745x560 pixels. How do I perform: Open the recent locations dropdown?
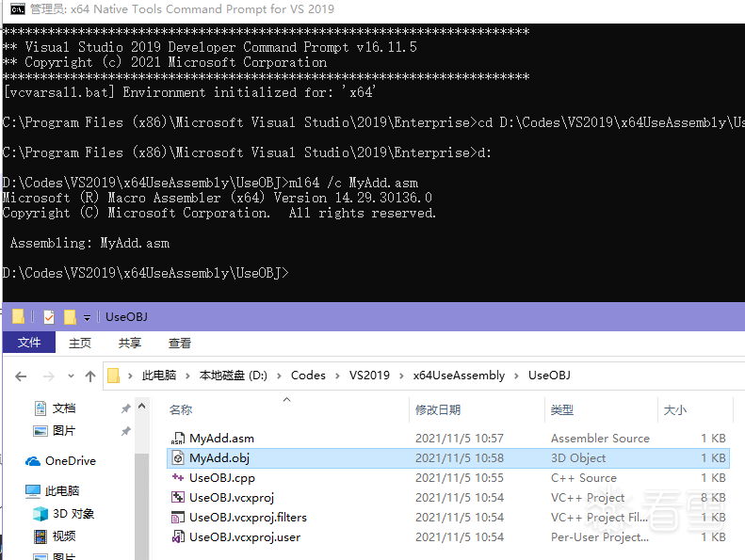pyautogui.click(x=71, y=376)
